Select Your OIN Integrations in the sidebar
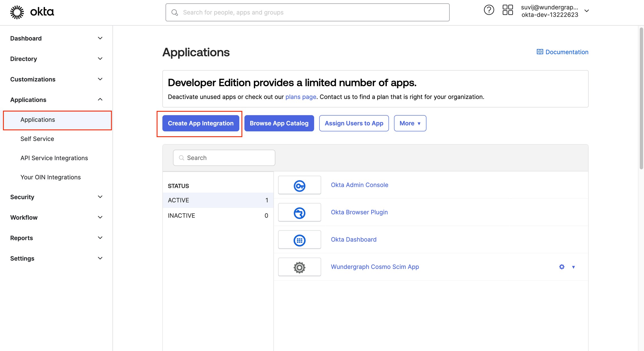This screenshot has height=351, width=644. (x=50, y=177)
